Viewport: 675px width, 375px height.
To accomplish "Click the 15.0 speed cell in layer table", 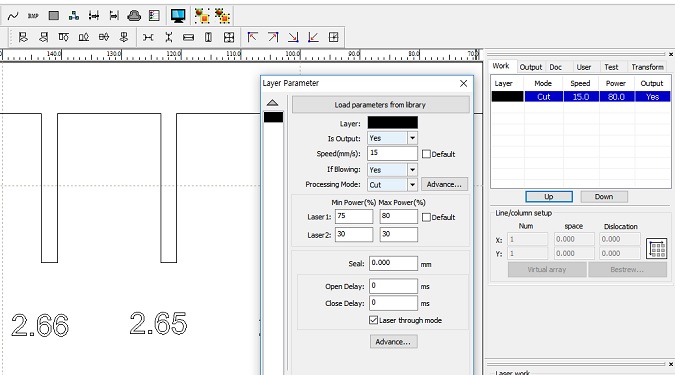I will pos(581,97).
